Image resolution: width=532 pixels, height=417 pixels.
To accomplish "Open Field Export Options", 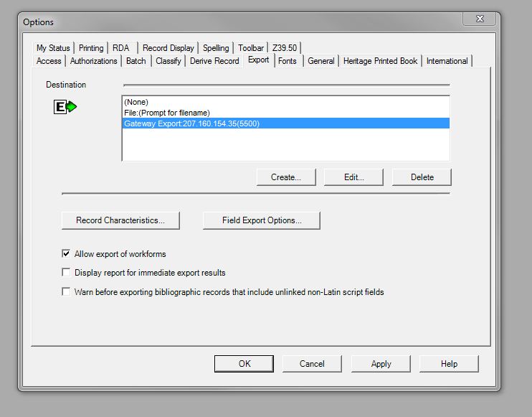I will pos(262,220).
